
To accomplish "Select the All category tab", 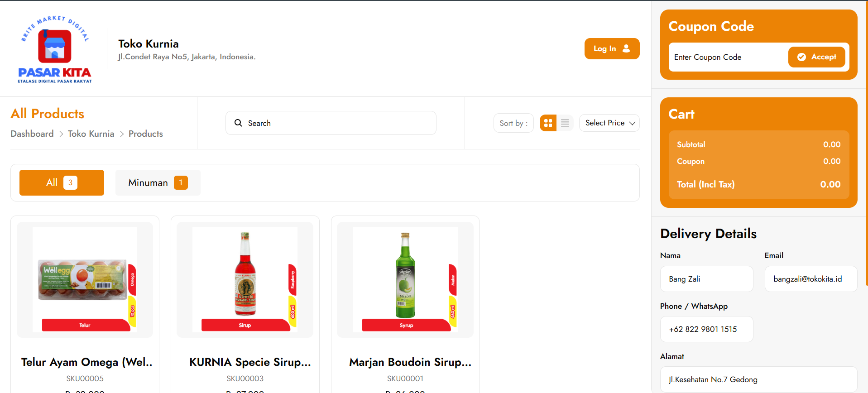I will point(62,182).
